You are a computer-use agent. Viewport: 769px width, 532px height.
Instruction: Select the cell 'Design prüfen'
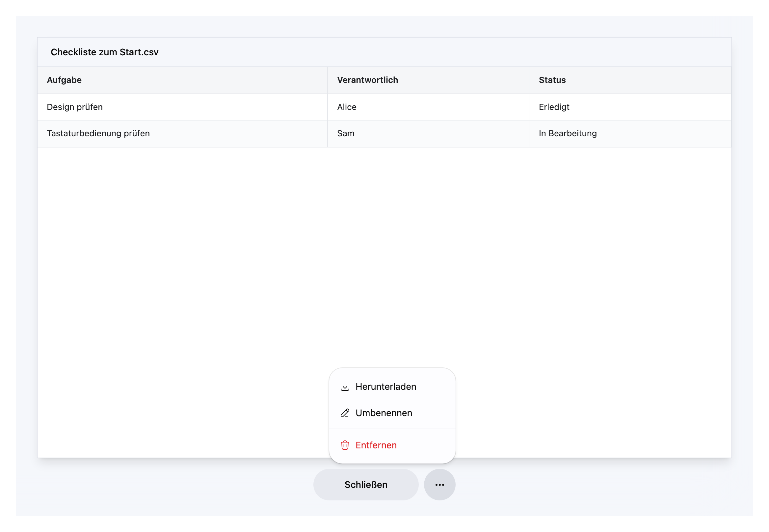182,107
